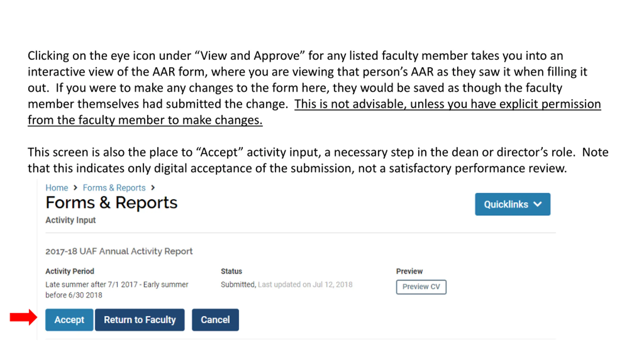Expand the Quicklinks dropdown arrow
Screen dimensions: 644x362
537,204
